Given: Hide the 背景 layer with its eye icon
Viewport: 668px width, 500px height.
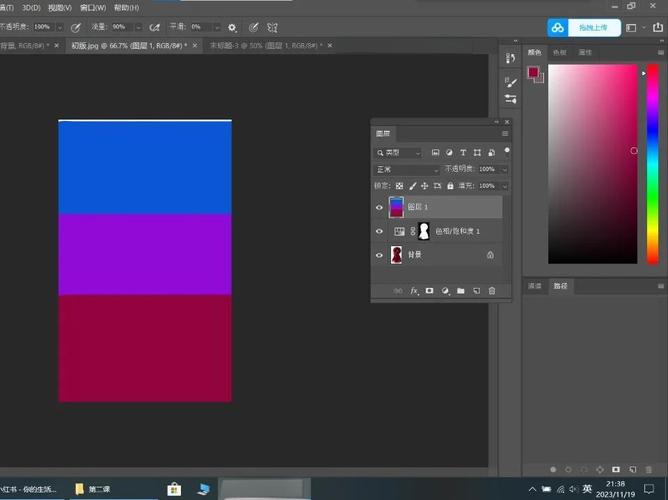Looking at the screenshot, I should point(379,256).
